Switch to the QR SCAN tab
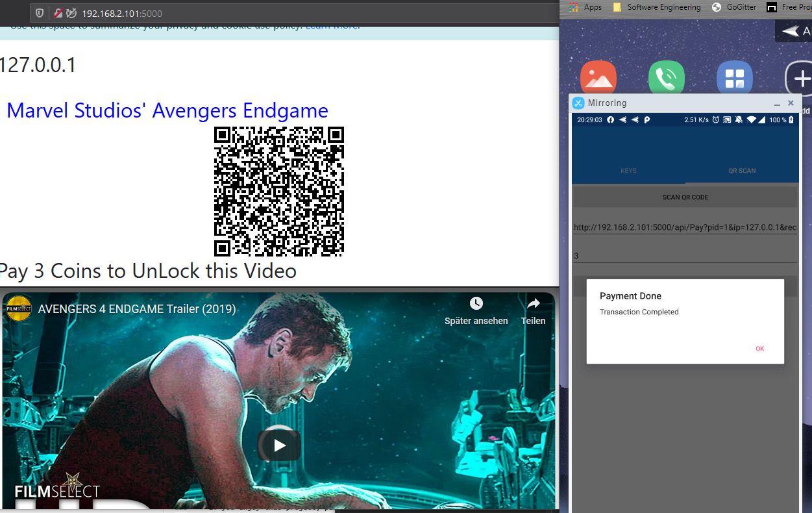The image size is (812, 513). tap(742, 171)
